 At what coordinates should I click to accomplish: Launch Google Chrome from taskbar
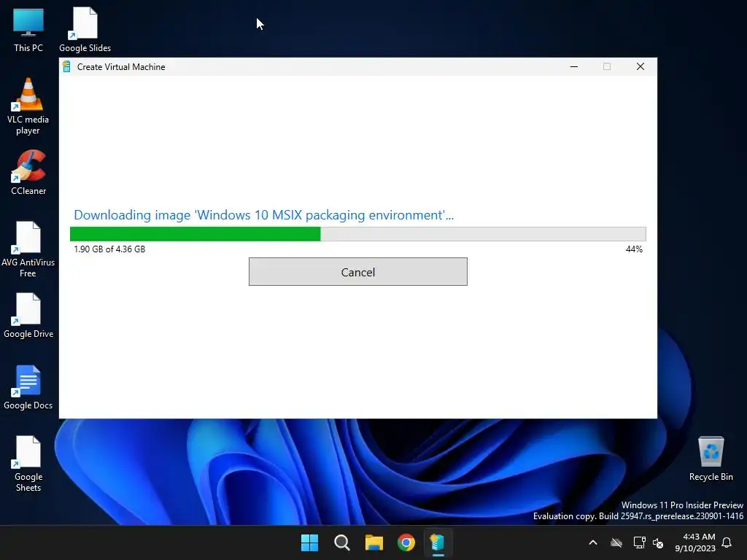click(406, 542)
